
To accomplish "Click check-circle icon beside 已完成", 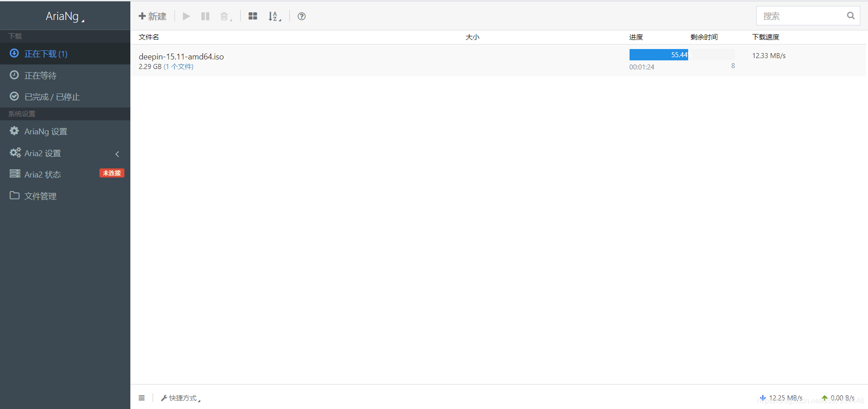I will (x=15, y=96).
